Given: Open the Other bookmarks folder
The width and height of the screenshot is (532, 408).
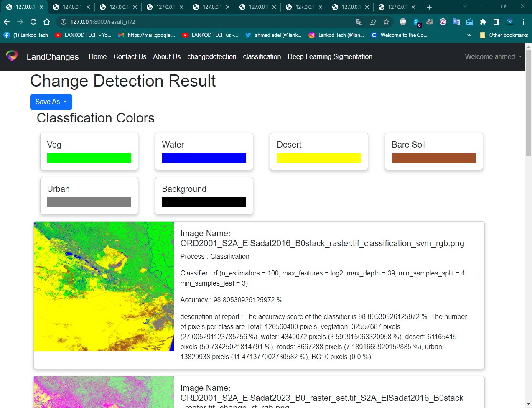Looking at the screenshot, I should 504,35.
